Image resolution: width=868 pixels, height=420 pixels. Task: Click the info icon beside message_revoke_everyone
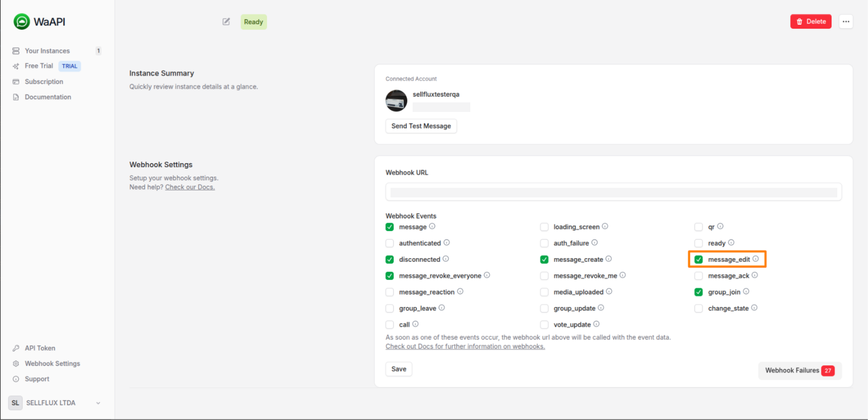[x=487, y=275]
